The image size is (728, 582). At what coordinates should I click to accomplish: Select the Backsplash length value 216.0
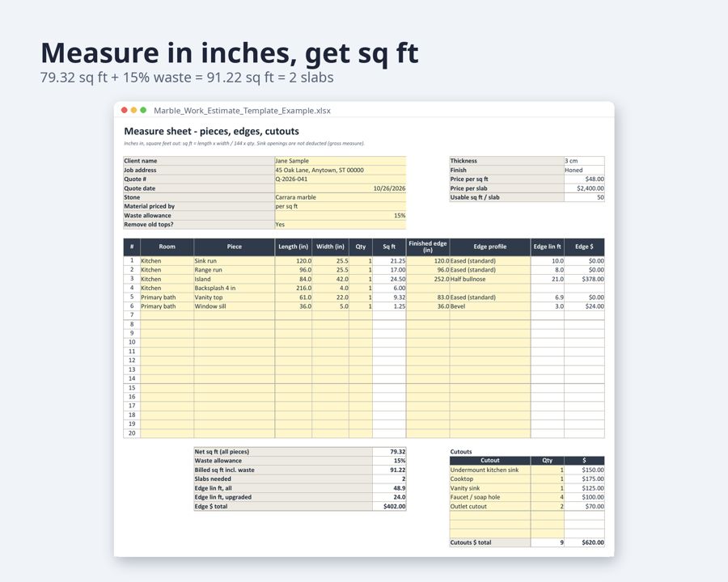[x=293, y=288]
